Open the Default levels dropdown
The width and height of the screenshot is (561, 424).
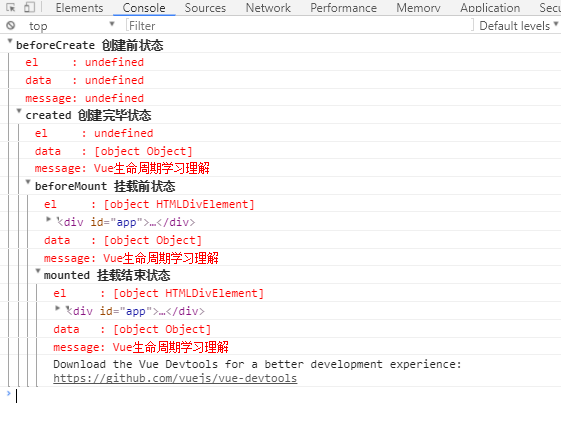click(x=518, y=26)
